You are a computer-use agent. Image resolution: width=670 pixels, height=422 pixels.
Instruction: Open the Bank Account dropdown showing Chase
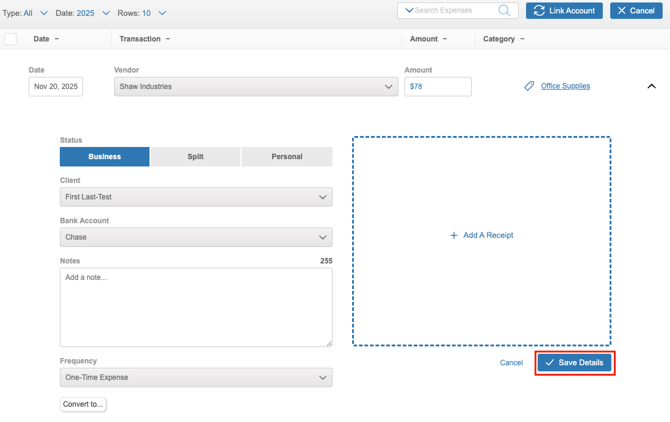pyautogui.click(x=196, y=237)
